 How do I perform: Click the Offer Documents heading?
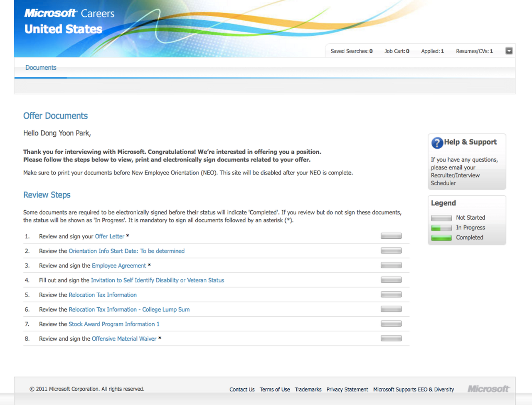click(x=56, y=116)
